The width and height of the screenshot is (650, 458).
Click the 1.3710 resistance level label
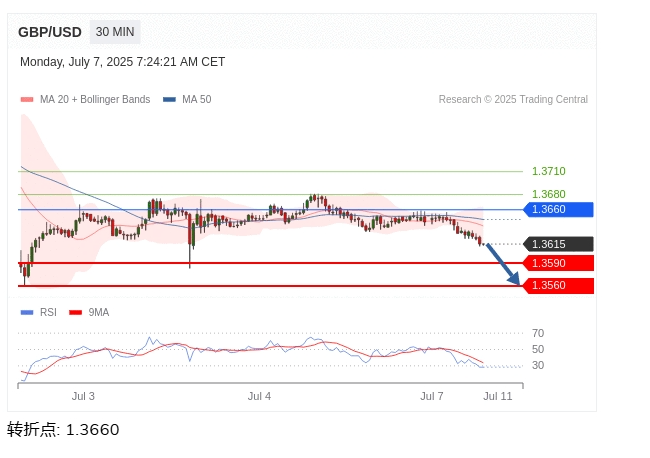[548, 171]
